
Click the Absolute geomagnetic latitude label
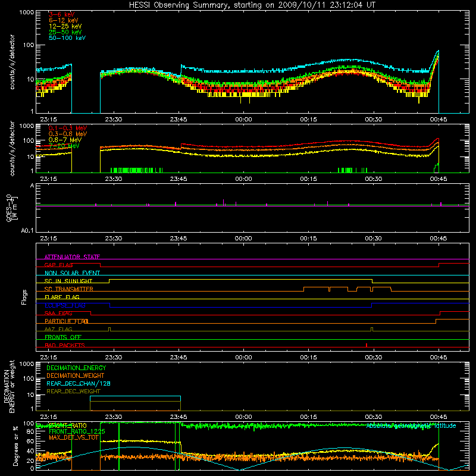(411, 425)
